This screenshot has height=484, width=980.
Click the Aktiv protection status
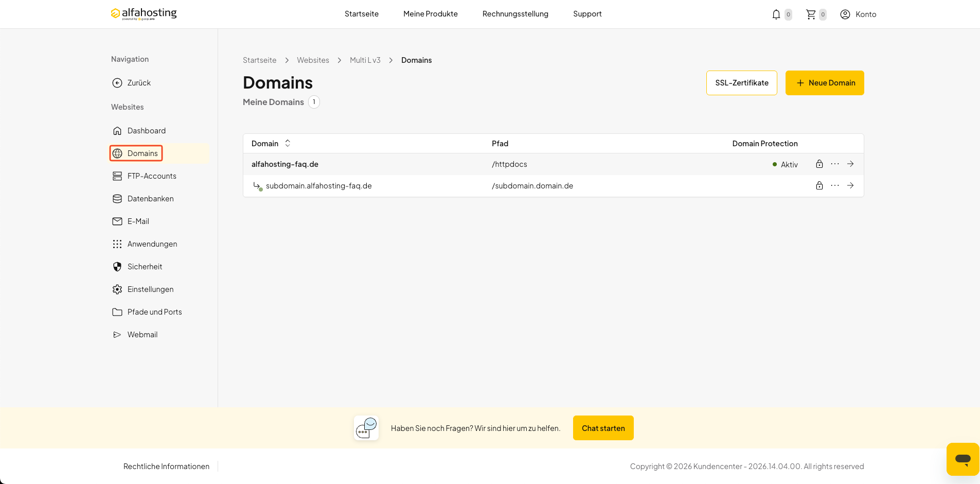coord(786,165)
